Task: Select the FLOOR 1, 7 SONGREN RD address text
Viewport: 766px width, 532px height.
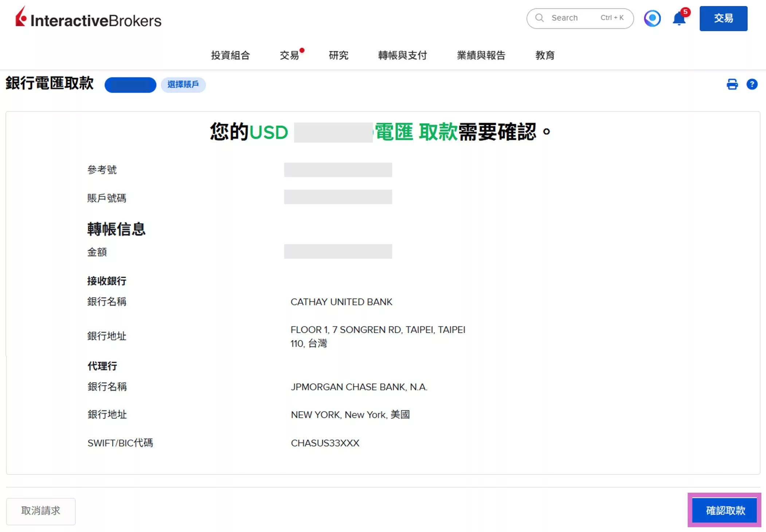Action: 378,330
